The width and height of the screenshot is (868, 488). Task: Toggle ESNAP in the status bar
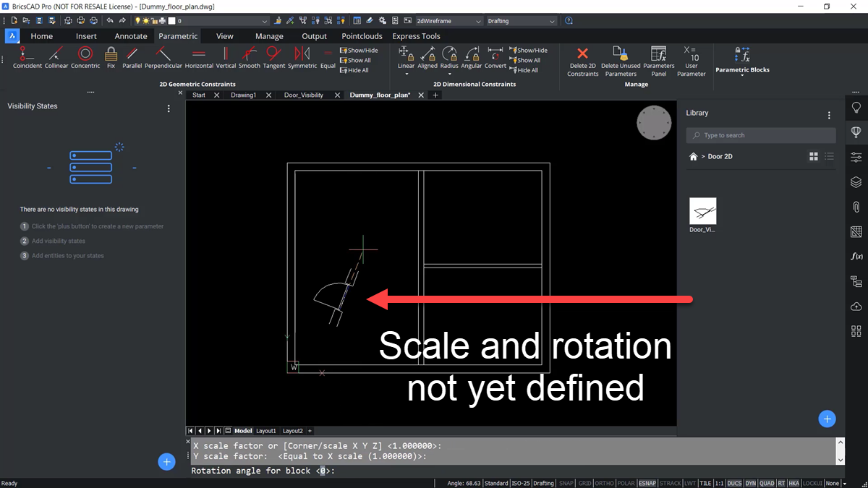[647, 483]
